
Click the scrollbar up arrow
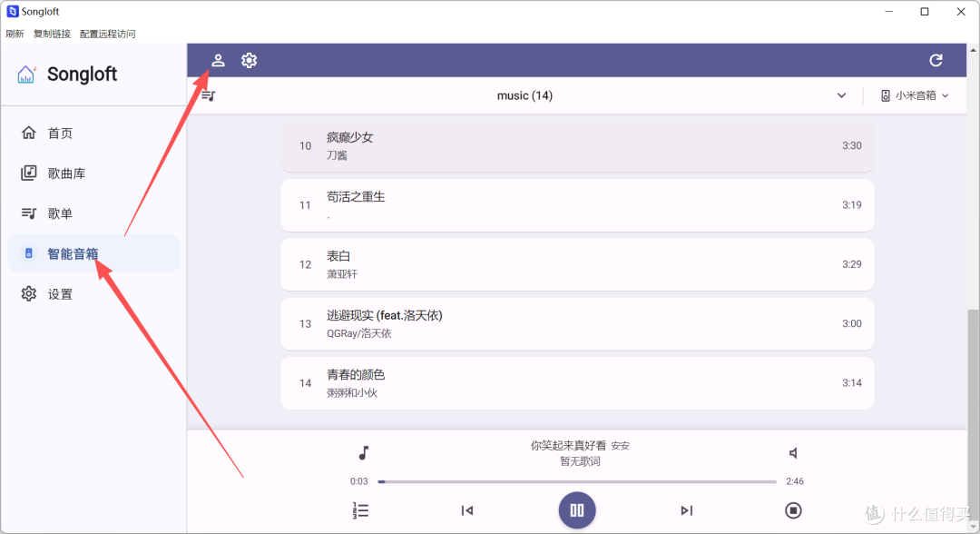tap(973, 49)
